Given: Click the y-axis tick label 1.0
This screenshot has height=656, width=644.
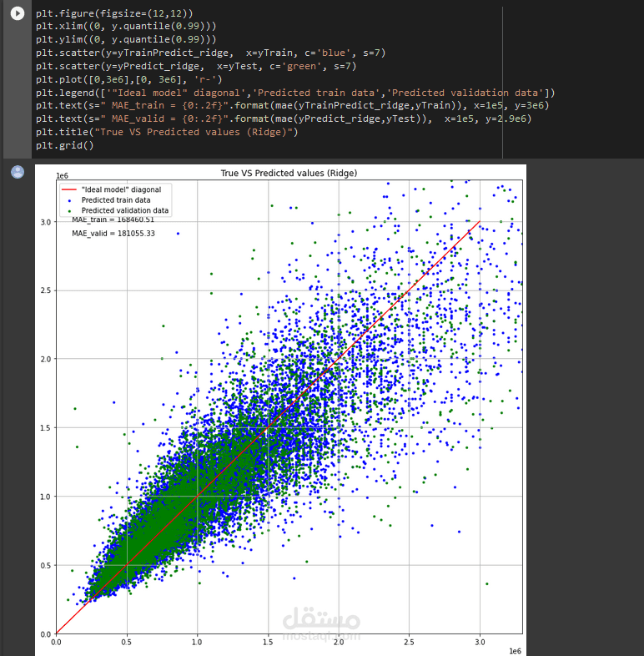Looking at the screenshot, I should (x=46, y=497).
